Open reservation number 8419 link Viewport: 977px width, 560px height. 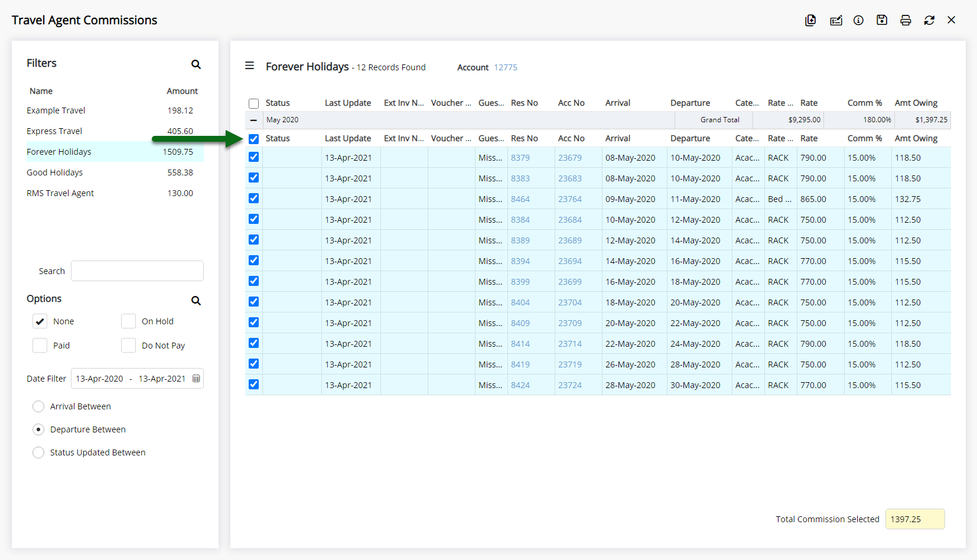tap(520, 364)
